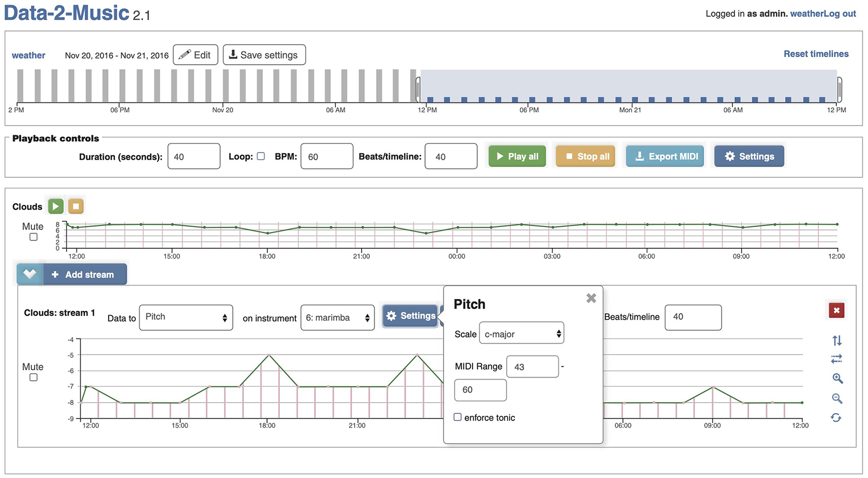The width and height of the screenshot is (868, 478).
Task: Tick the enforce tonic checkbox
Action: coord(458,417)
